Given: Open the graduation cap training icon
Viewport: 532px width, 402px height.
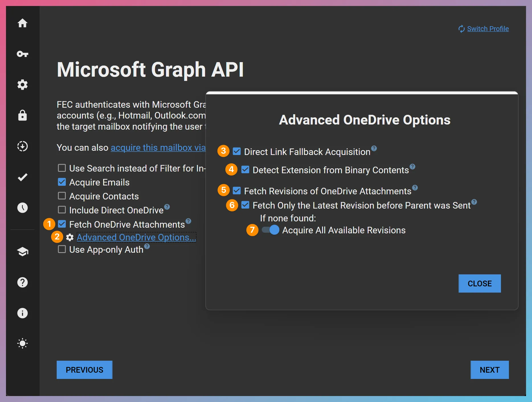Looking at the screenshot, I should coord(22,252).
